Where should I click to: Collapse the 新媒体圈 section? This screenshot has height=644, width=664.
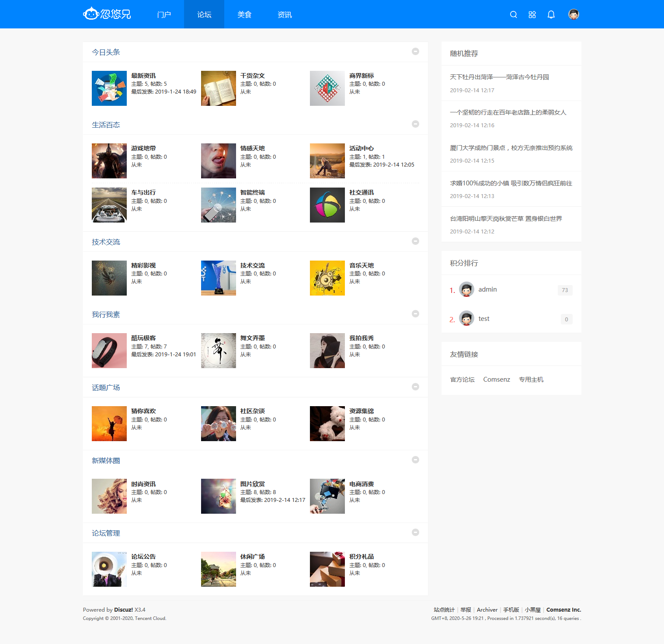click(416, 460)
